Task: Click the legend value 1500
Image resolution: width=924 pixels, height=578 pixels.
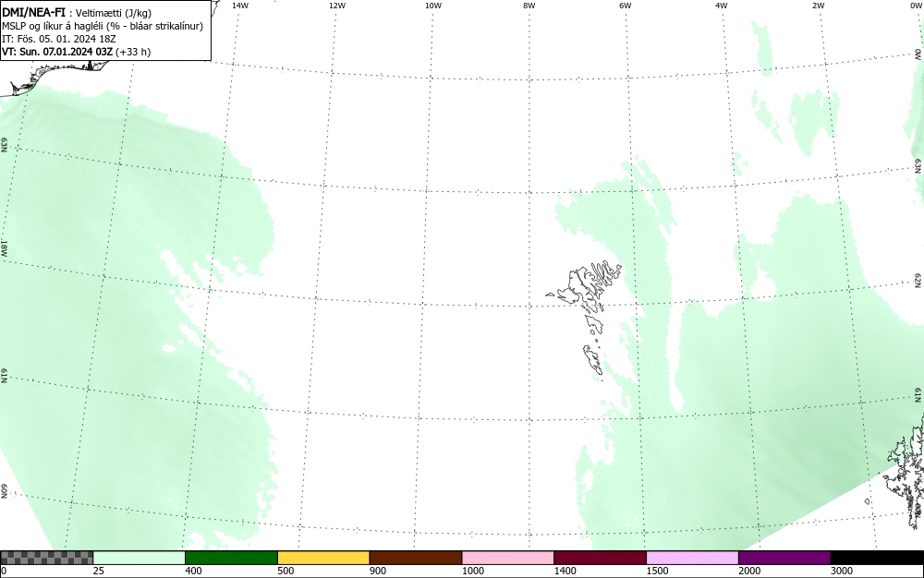Action: tap(657, 571)
